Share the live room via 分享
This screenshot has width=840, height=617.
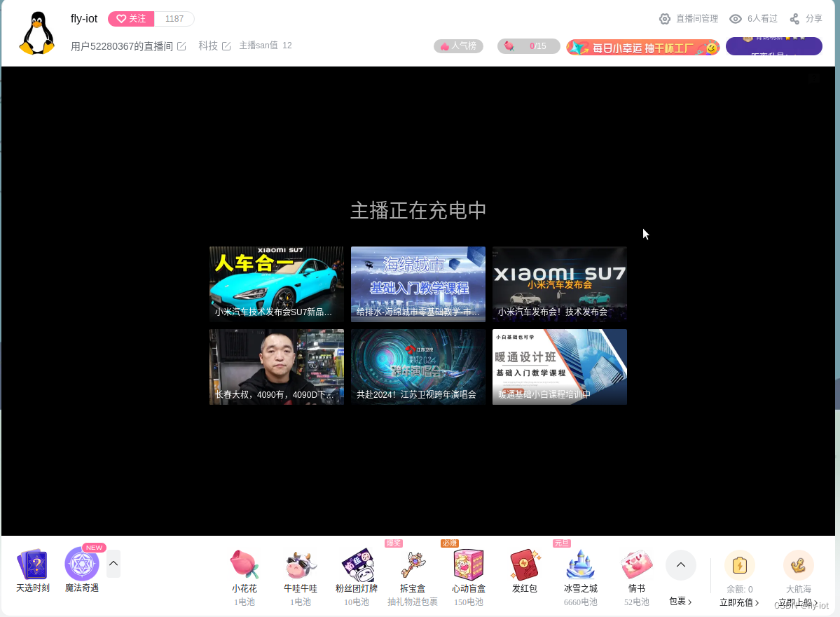pos(806,19)
